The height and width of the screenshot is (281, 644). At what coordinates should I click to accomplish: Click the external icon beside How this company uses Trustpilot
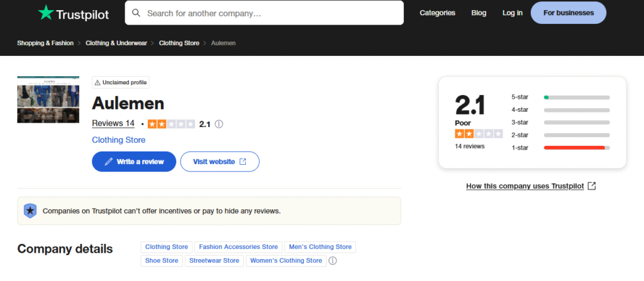pyautogui.click(x=591, y=186)
